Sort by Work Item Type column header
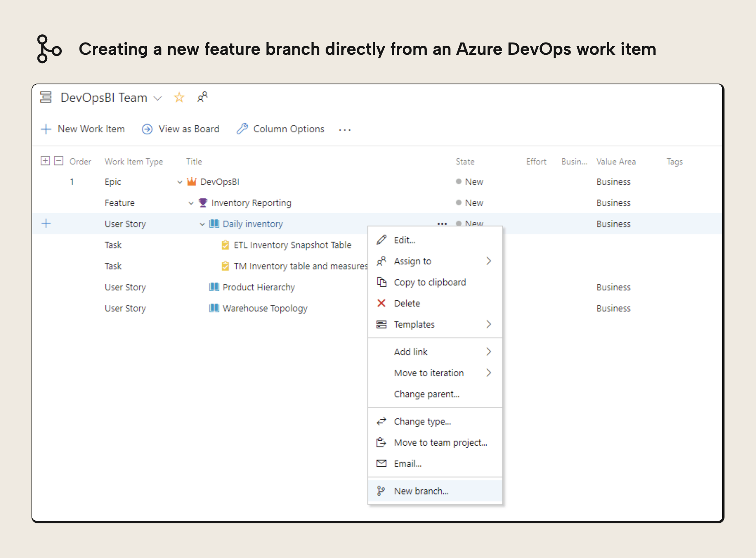 [134, 162]
